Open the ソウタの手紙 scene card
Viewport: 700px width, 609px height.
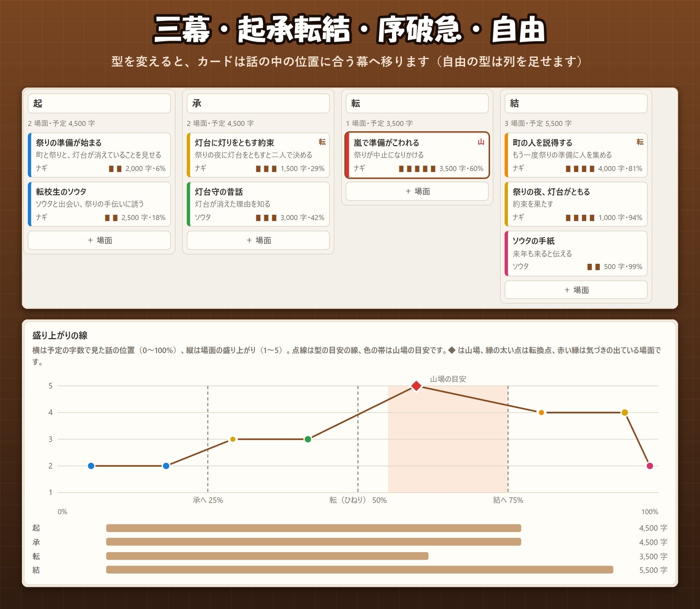[x=576, y=254]
